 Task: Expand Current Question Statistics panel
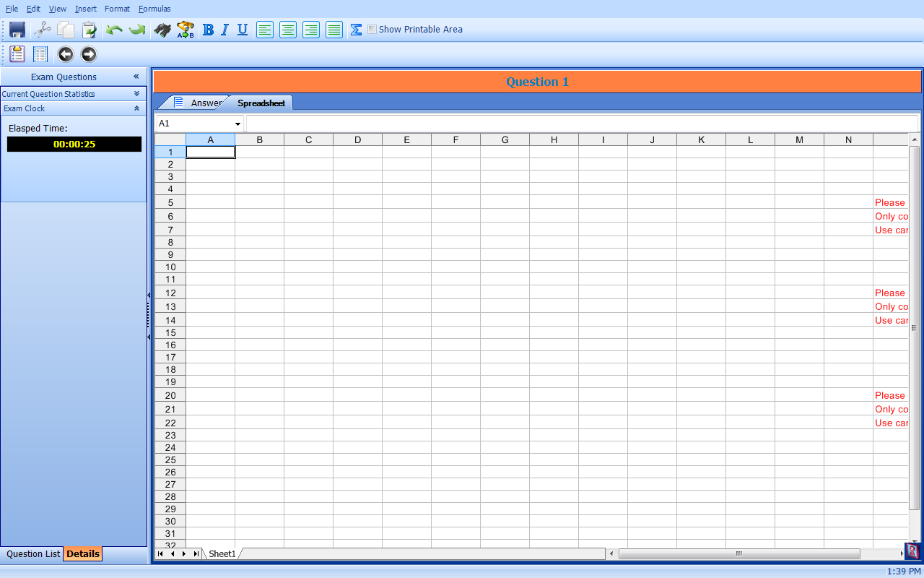pos(136,94)
